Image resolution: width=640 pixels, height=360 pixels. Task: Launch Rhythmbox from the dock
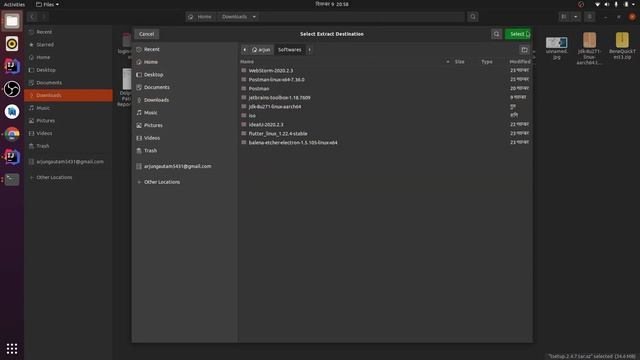12,44
